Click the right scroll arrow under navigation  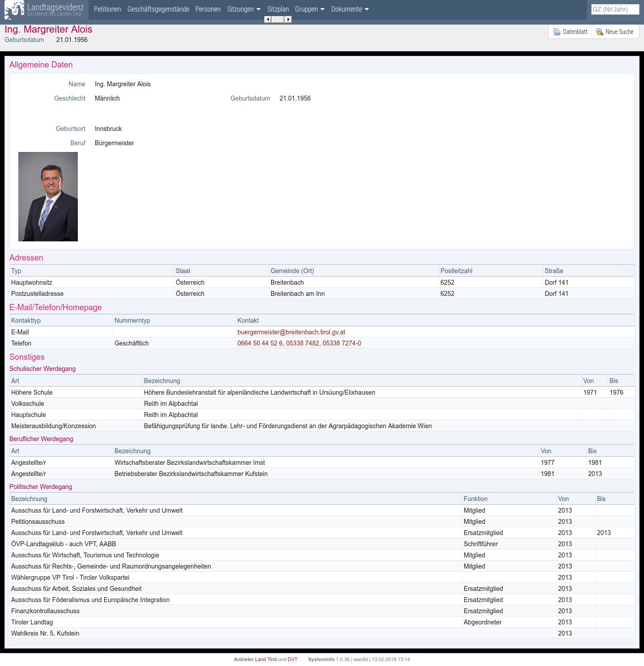288,19
